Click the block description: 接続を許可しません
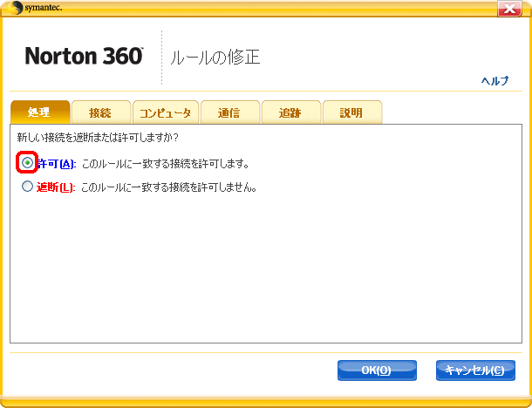This screenshot has width=532, height=408. tap(168, 187)
